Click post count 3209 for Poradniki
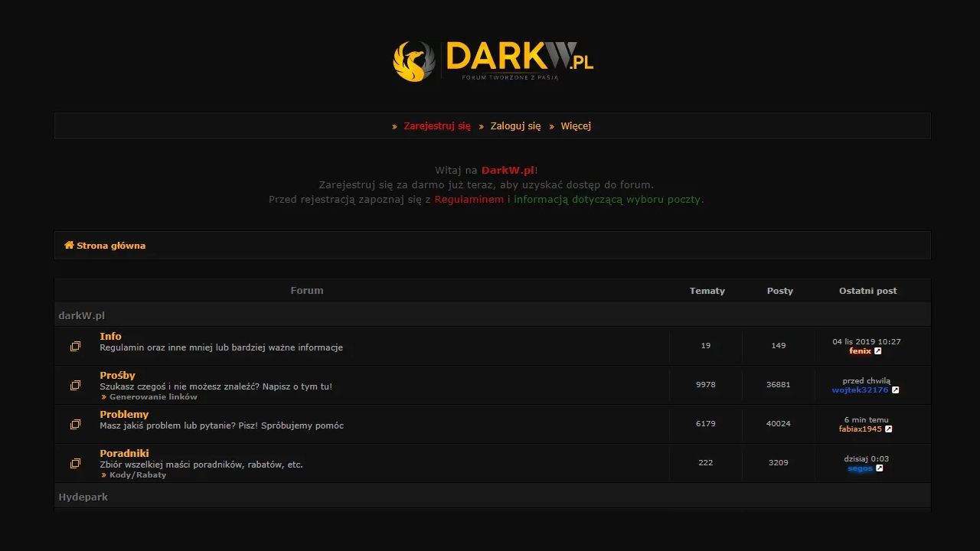Image resolution: width=980 pixels, height=551 pixels. point(779,463)
